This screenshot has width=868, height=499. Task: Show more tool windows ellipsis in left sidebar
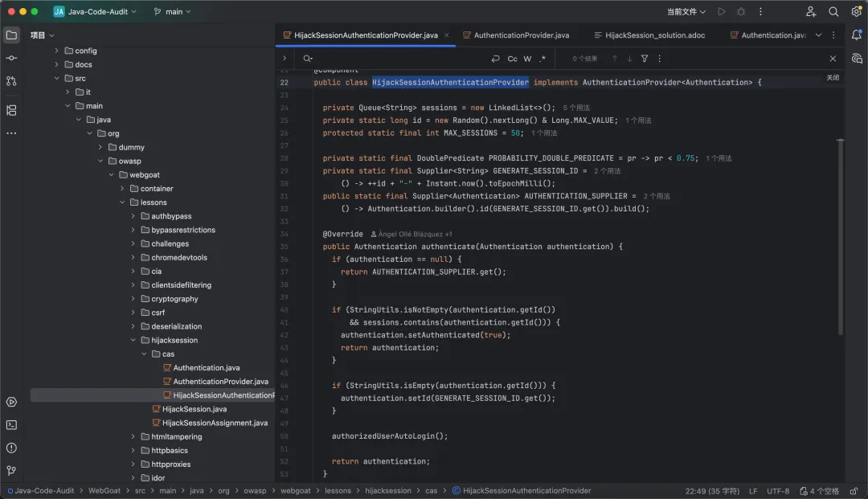point(11,133)
